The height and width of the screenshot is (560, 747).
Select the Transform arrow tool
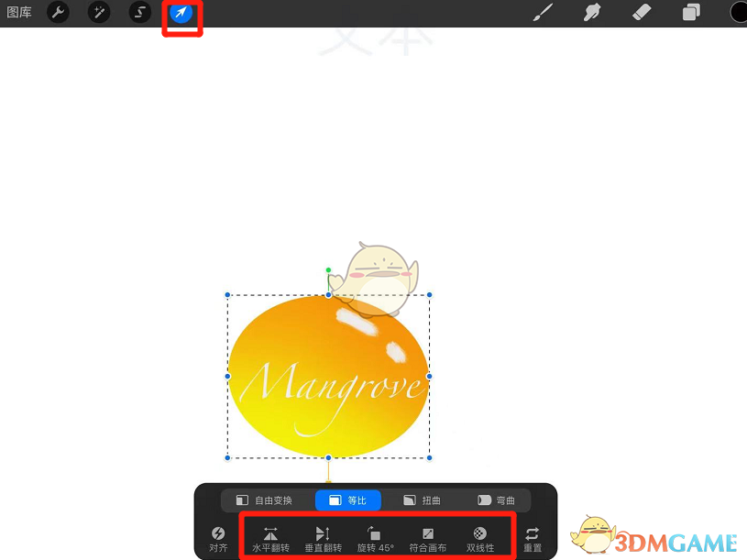(181, 13)
